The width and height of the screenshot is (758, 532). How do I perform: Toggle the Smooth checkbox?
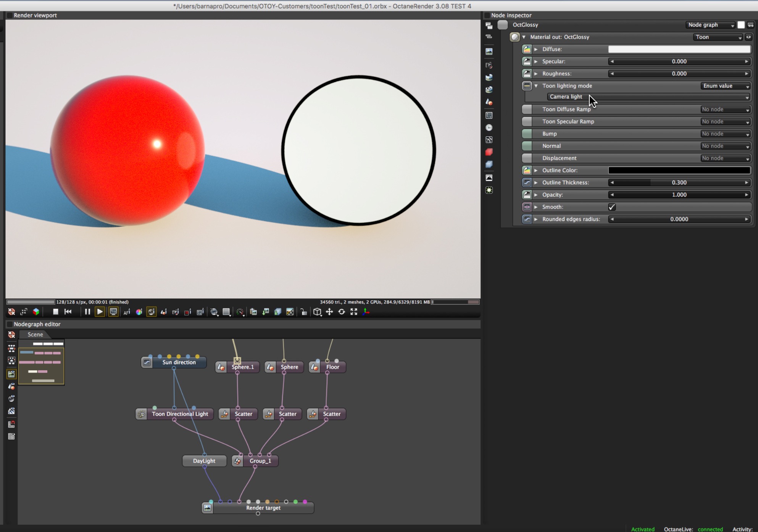click(x=612, y=207)
